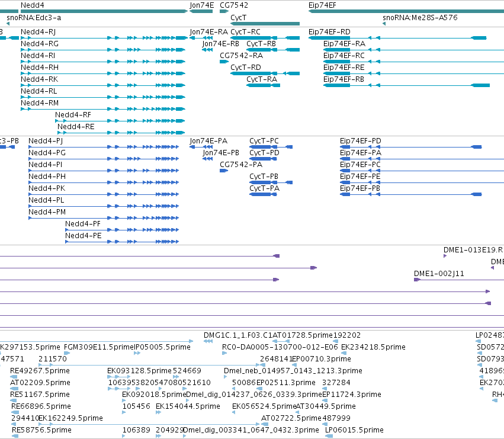Select the Nedd4 gene label
Screen dimensions: 504x439
[x=33, y=5]
